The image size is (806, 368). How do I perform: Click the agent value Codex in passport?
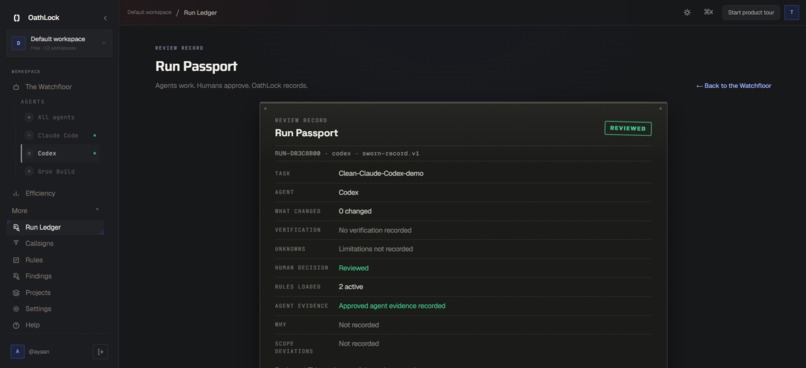(x=349, y=192)
